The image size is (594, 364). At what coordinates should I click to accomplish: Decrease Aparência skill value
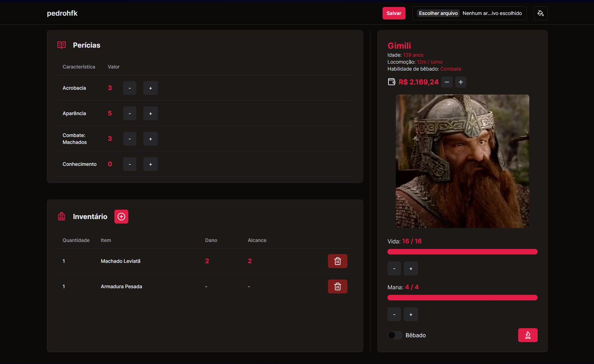[130, 113]
